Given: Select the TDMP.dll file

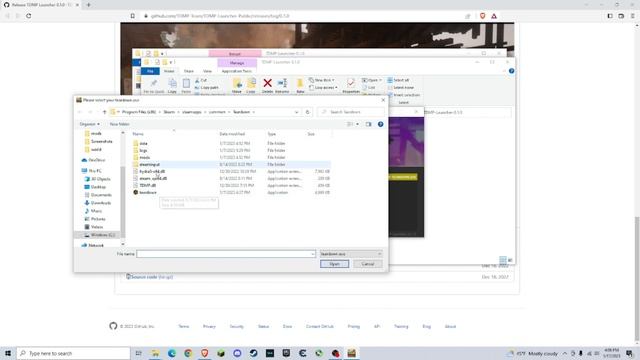Looking at the screenshot, I should pyautogui.click(x=147, y=185).
